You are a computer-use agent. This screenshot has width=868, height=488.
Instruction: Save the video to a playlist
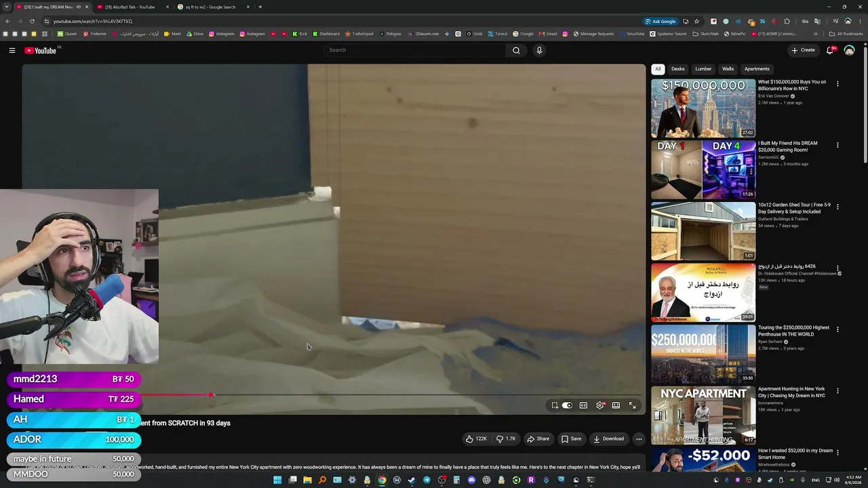[x=571, y=439]
